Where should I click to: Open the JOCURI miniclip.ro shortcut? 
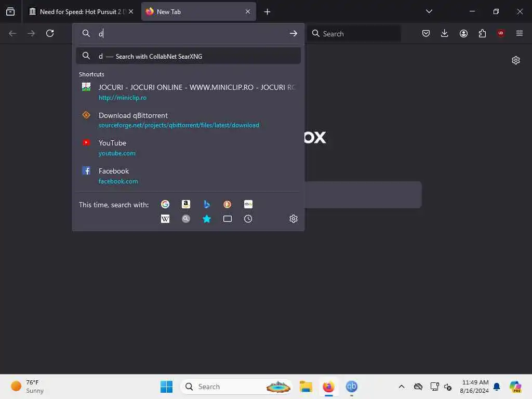(188, 92)
